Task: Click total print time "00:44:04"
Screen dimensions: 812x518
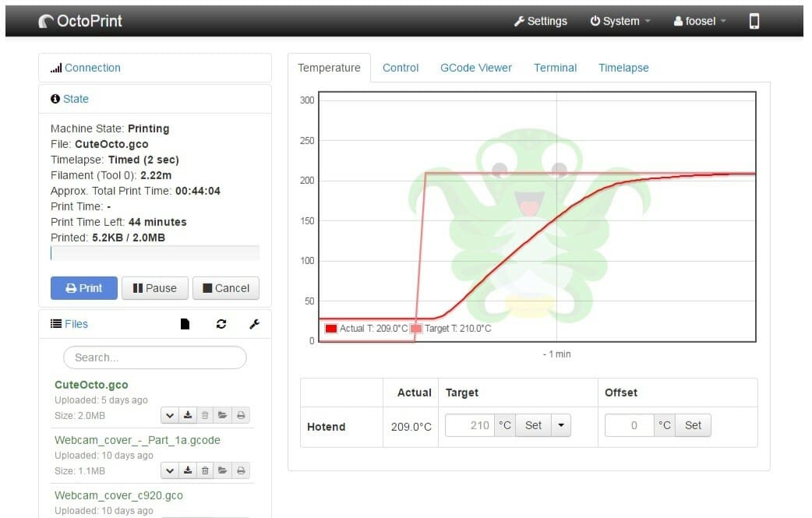Action: pyautogui.click(x=198, y=191)
